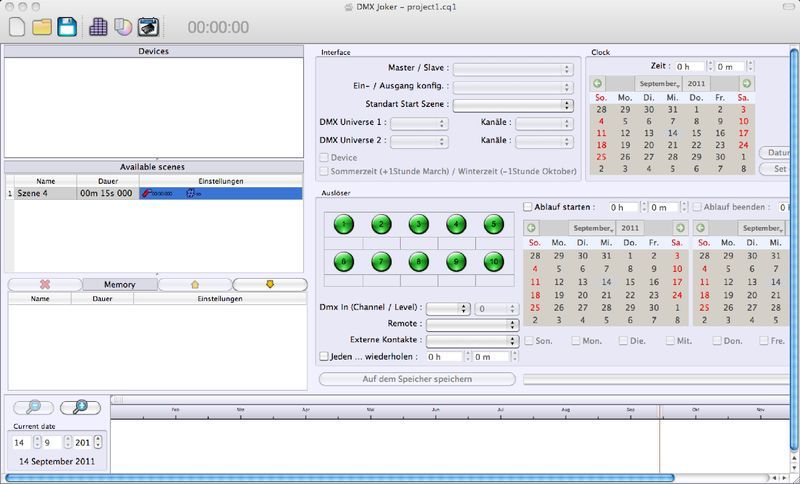Viewport: 800px width, 484px height.
Task: Move scene up with the up arrow button
Action: pyautogui.click(x=195, y=285)
